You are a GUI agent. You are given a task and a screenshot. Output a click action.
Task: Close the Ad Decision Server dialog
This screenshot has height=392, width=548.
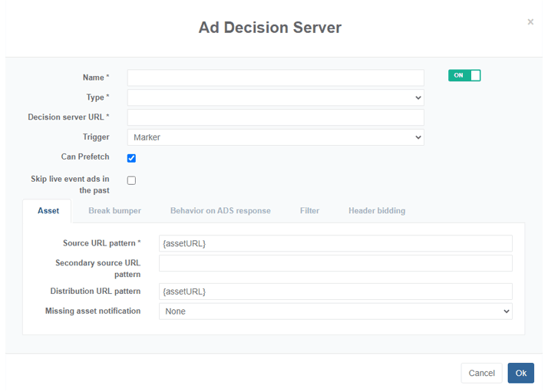(x=530, y=22)
